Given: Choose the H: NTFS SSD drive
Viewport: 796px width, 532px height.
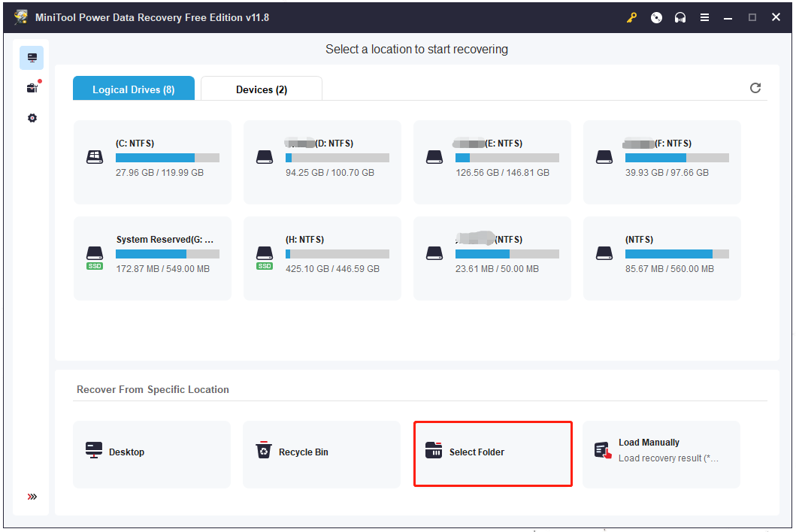Looking at the screenshot, I should coord(322,258).
